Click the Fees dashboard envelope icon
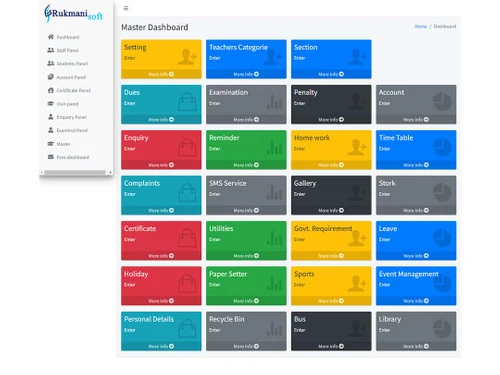Image resolution: width=500 pixels, height=375 pixels. pyautogui.click(x=51, y=157)
